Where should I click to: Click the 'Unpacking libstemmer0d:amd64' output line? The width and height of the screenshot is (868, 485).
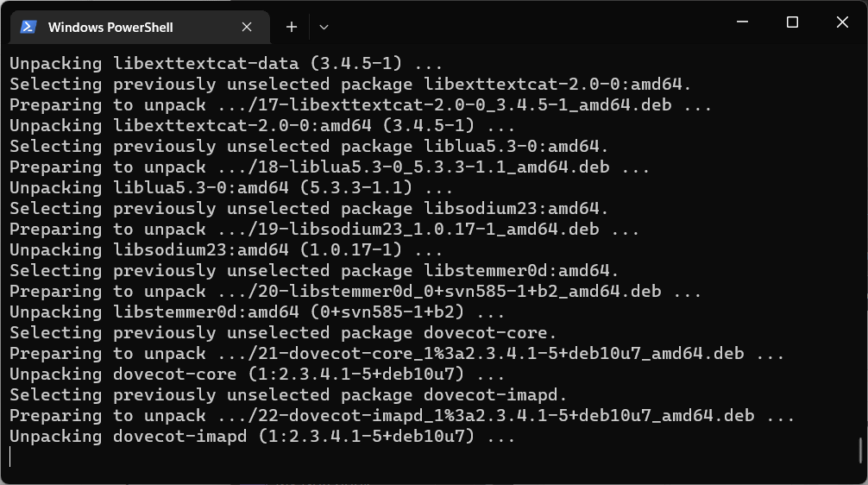pos(257,312)
